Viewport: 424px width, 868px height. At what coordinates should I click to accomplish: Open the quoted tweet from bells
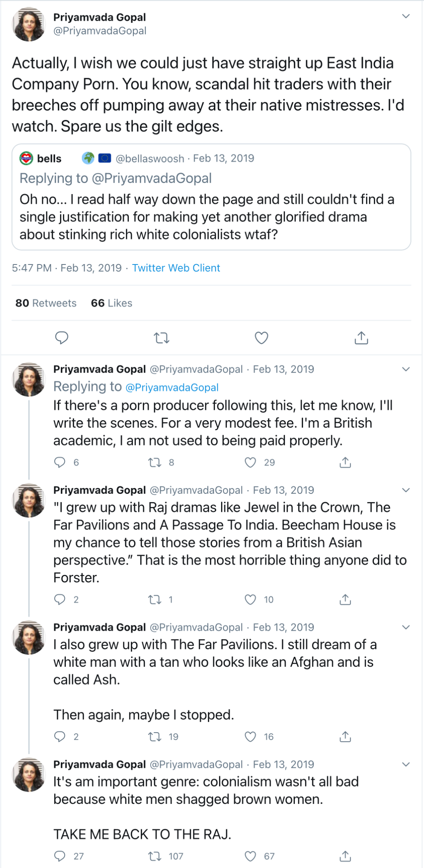click(x=211, y=197)
